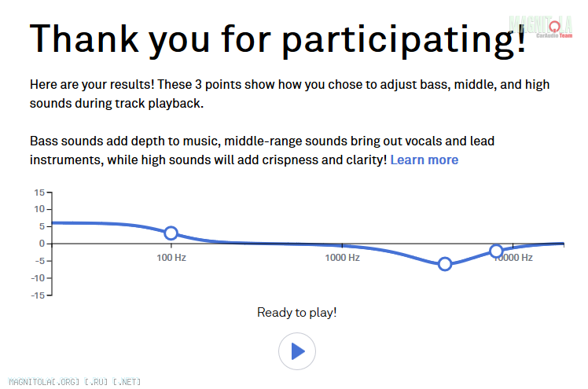Click the Thank you for participating! heading
The width and height of the screenshot is (588, 389).
(278, 40)
